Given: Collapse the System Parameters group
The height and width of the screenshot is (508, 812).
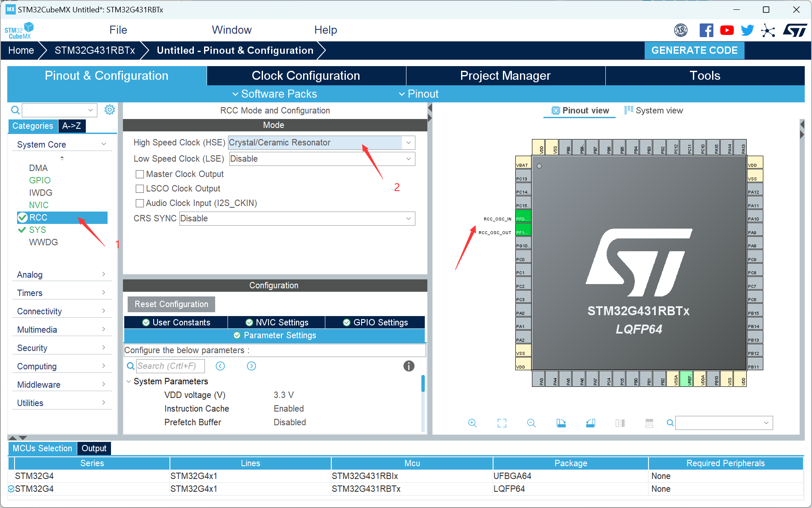Looking at the screenshot, I should [x=129, y=381].
